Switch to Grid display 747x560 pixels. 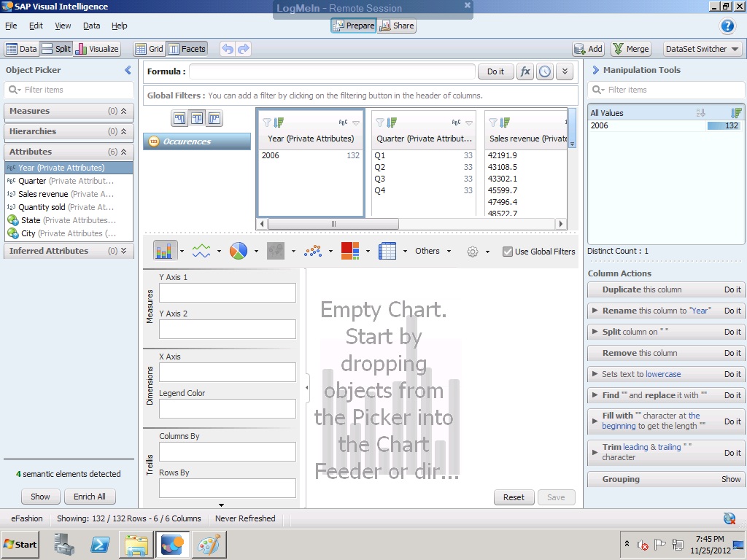pyautogui.click(x=149, y=49)
